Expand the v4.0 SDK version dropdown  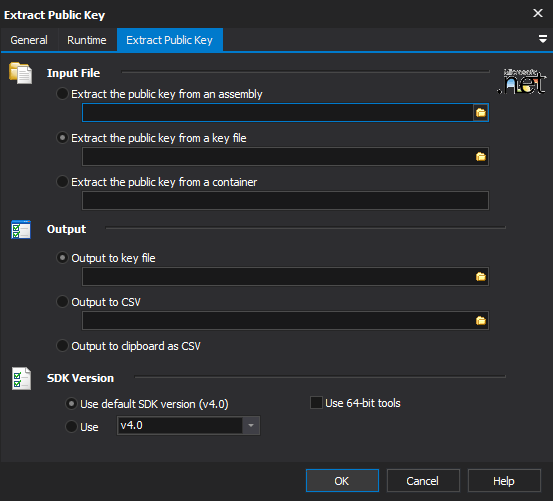[x=251, y=426]
